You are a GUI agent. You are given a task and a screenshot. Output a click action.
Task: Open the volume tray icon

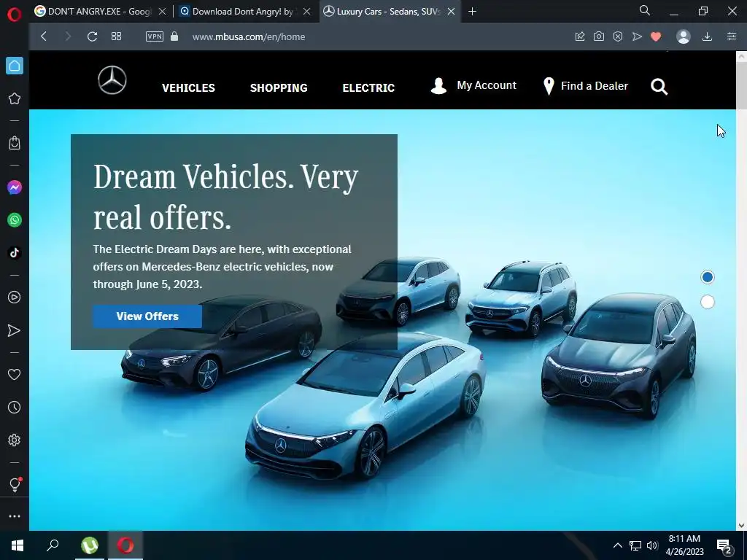click(652, 545)
